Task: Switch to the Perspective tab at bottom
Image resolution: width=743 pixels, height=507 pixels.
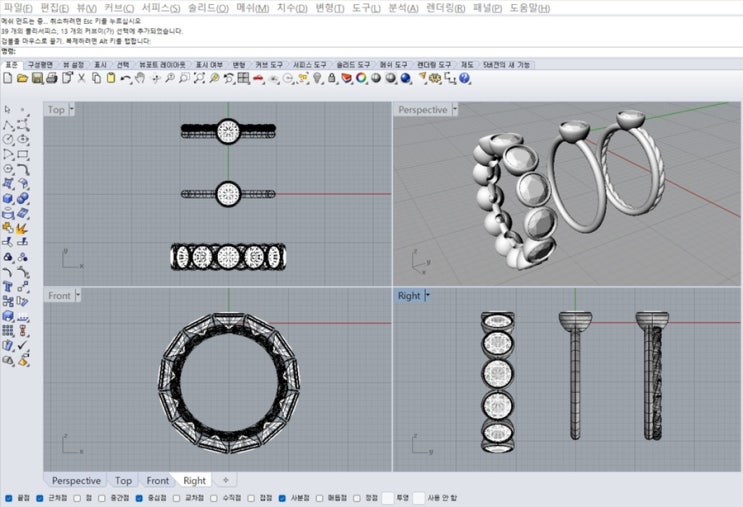Action: tap(76, 480)
